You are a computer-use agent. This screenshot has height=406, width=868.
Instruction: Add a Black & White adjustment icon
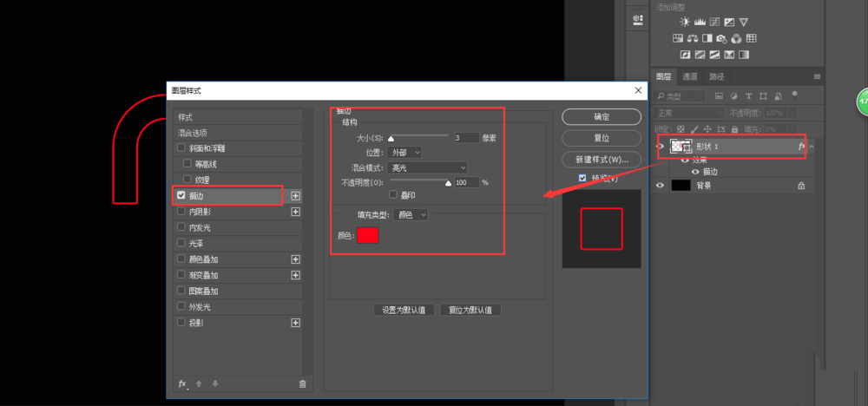tap(707, 38)
